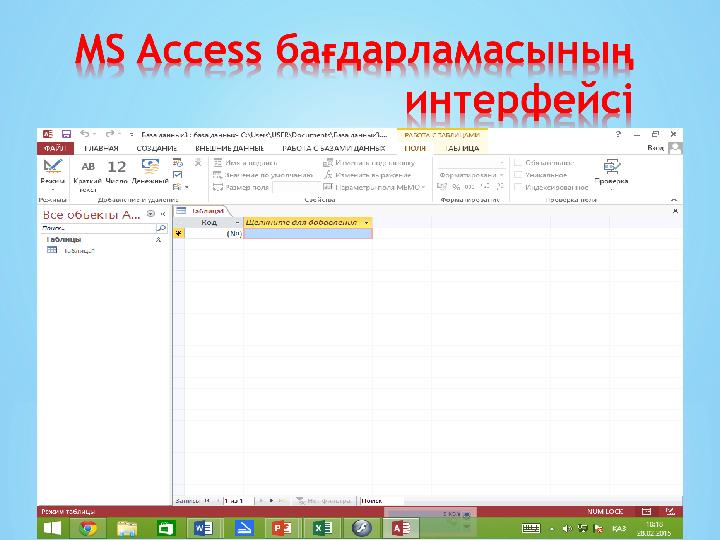Switch to the СОЗДАНИЕ tab
This screenshot has width=720, height=540.
tap(157, 148)
